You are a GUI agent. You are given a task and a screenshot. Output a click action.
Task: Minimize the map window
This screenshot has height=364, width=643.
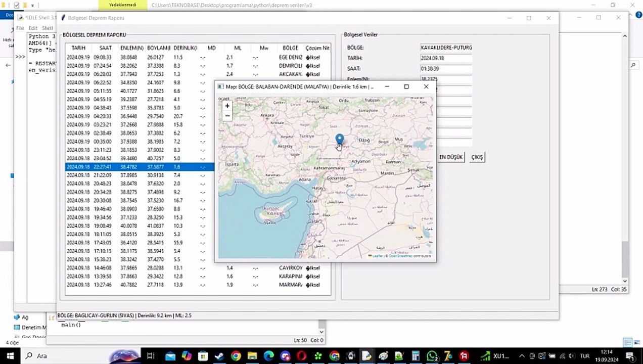(387, 86)
